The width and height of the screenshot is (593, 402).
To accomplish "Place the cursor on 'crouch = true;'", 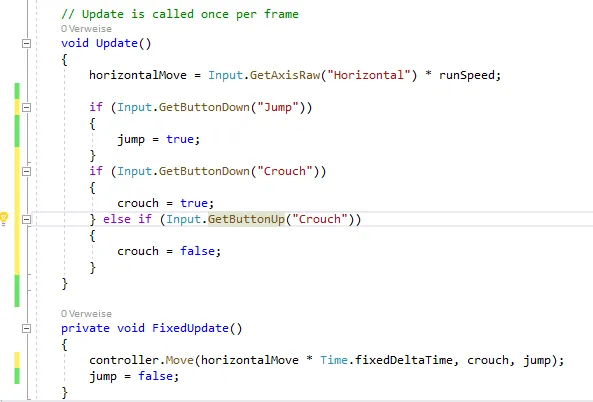I will tap(166, 203).
